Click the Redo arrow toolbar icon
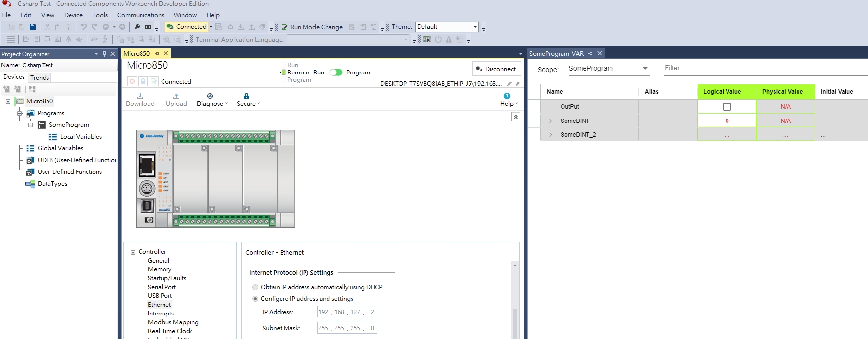Viewport: 868px width, 339px height. [94, 27]
